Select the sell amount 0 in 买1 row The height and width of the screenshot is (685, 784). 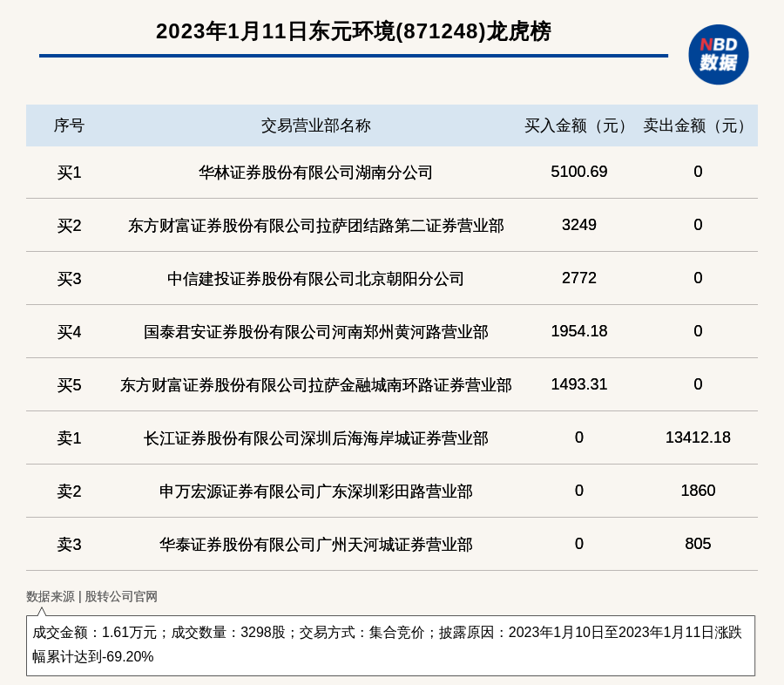[x=698, y=172]
